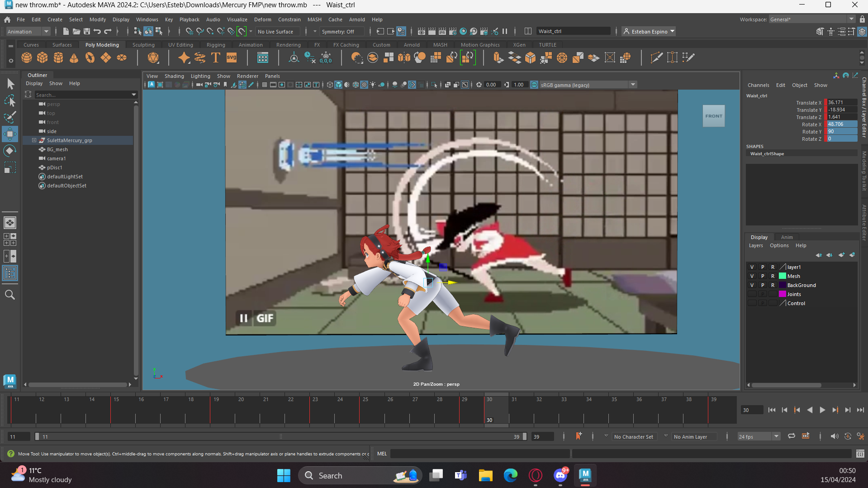Open the Animation menu set dropdown
Viewport: 868px width, 488px height.
click(x=28, y=32)
